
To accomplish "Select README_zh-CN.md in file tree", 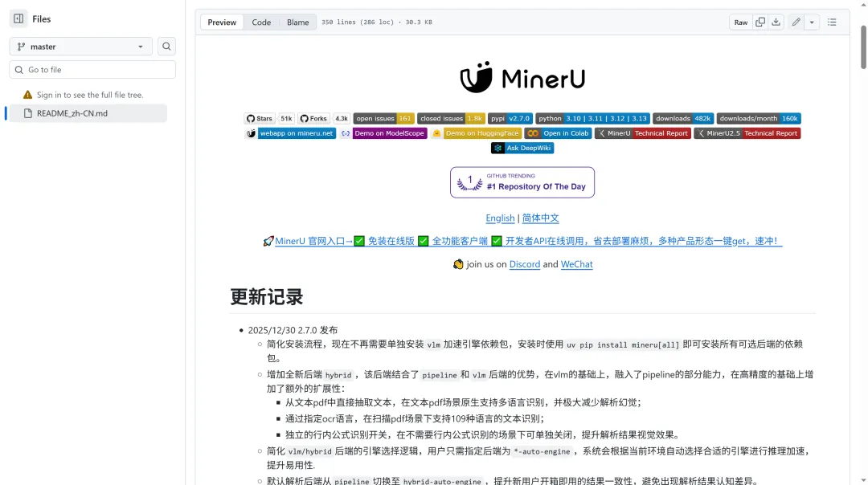I will point(88,113).
